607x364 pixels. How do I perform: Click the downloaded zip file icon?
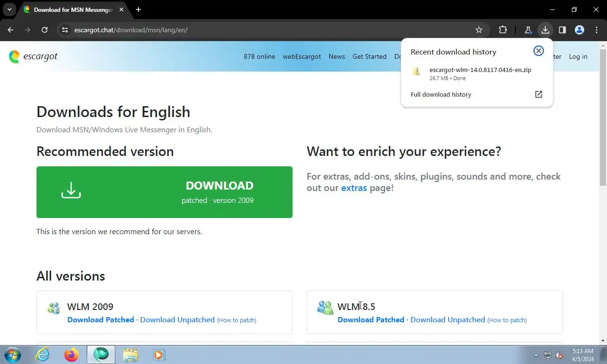416,72
